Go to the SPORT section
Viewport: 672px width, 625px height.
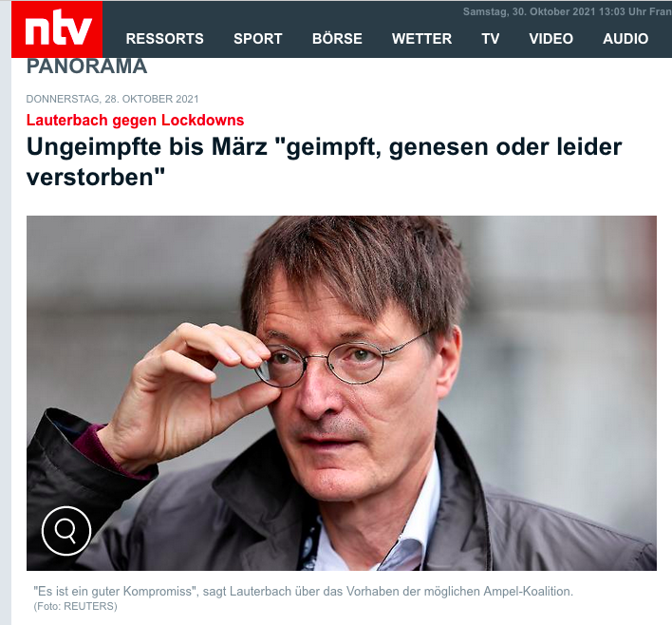[257, 39]
